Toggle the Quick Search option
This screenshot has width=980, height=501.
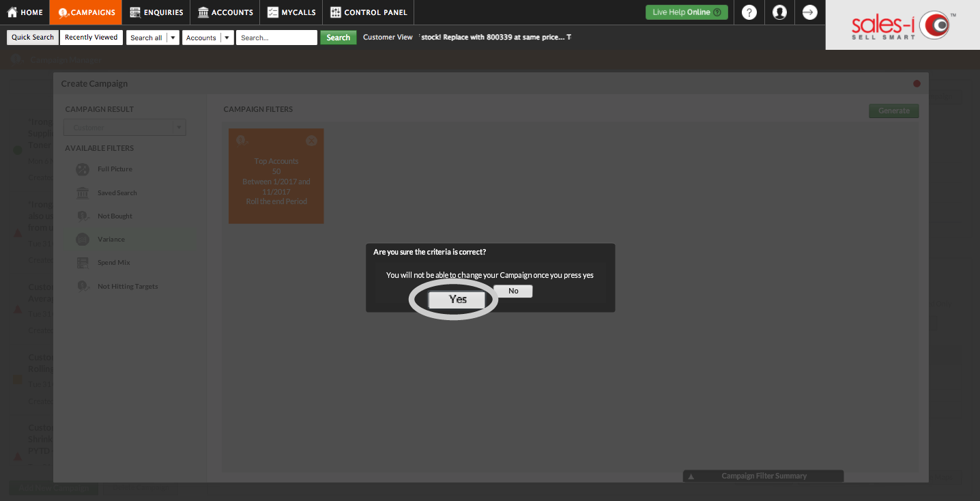(x=33, y=38)
